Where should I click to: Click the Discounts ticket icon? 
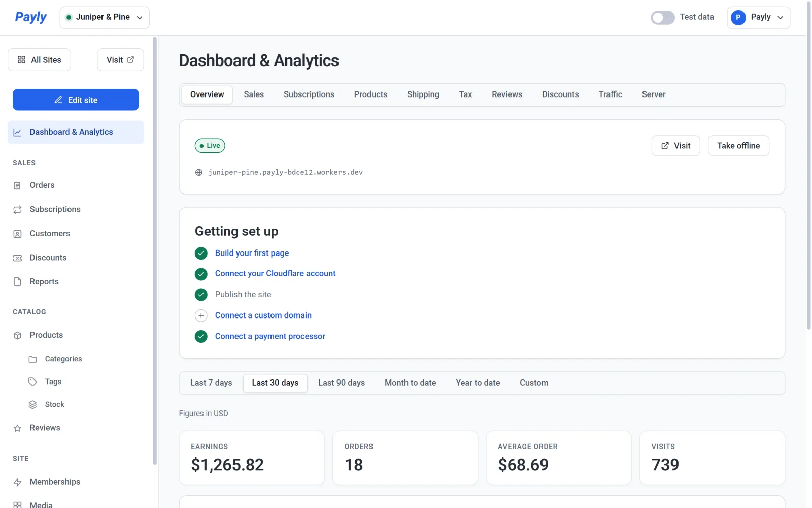click(x=17, y=258)
